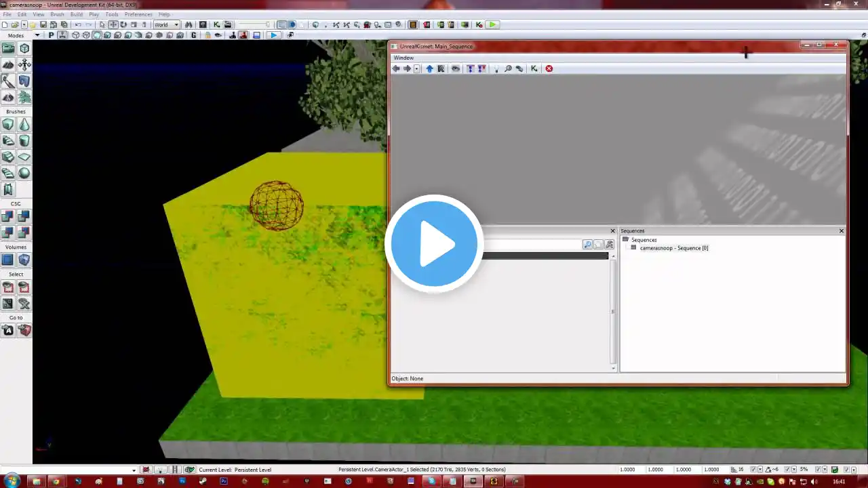Viewport: 868px width, 488px height.
Task: Click the CSG Intersect icon
Action: pyautogui.click(x=8, y=233)
